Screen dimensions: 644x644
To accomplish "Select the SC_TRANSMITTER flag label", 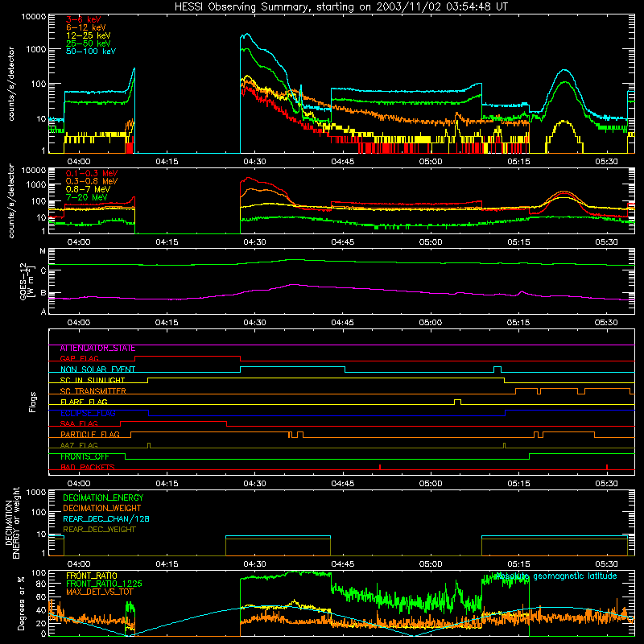I will [x=93, y=391].
